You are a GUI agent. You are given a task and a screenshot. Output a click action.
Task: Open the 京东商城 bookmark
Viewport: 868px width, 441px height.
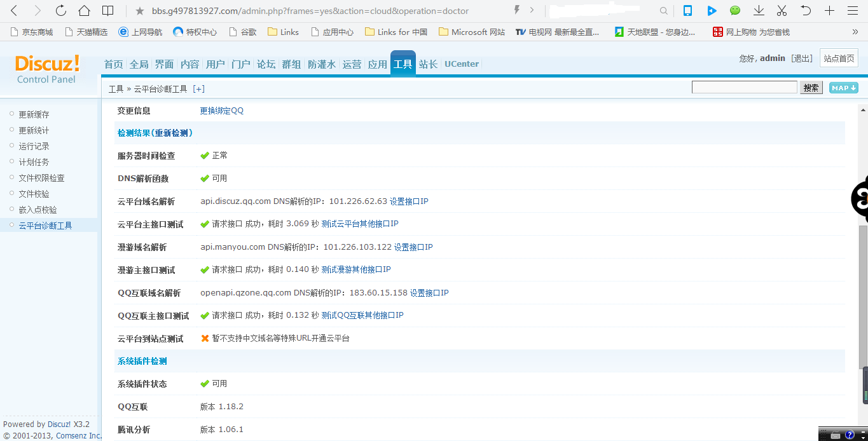tap(32, 32)
